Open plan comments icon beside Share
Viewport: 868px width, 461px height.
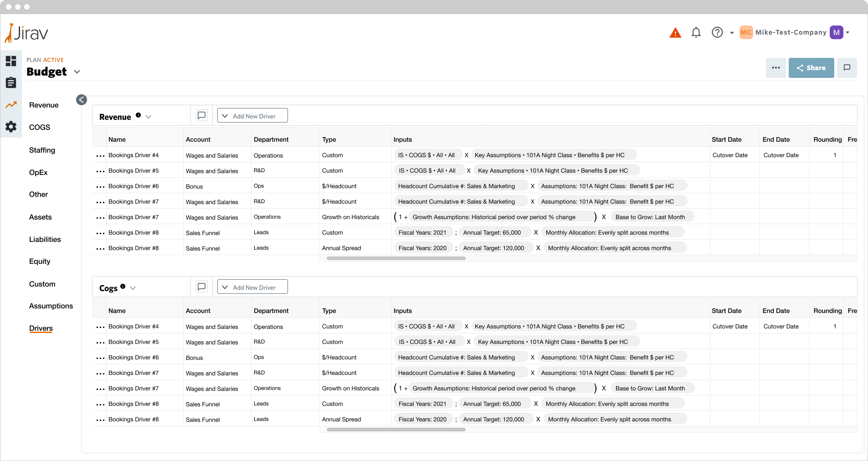point(847,68)
